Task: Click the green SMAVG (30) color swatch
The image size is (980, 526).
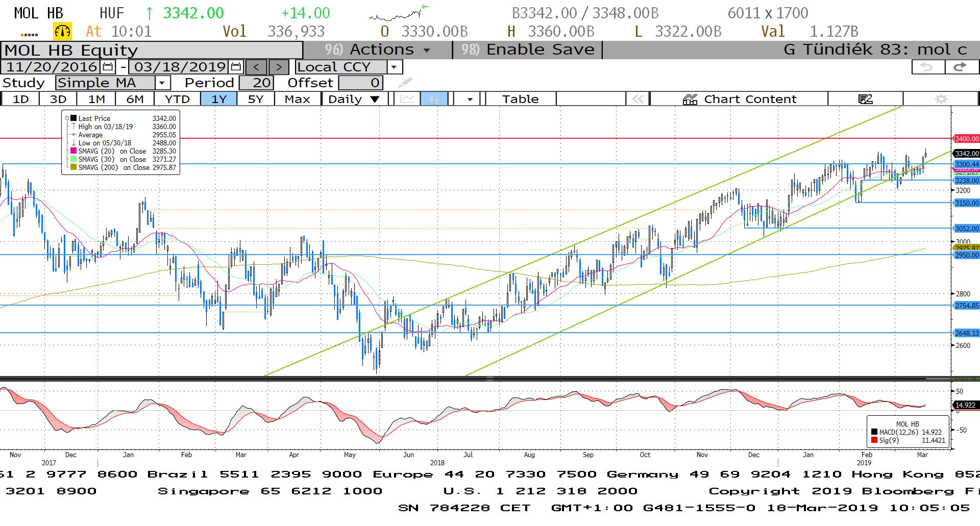Action: pyautogui.click(x=73, y=159)
